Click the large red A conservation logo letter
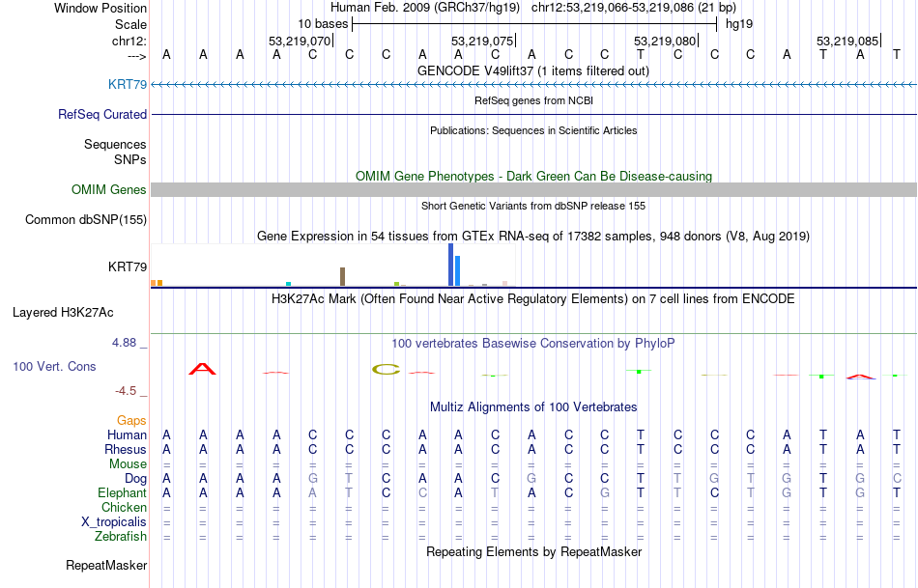The width and height of the screenshot is (918, 588). 203,369
